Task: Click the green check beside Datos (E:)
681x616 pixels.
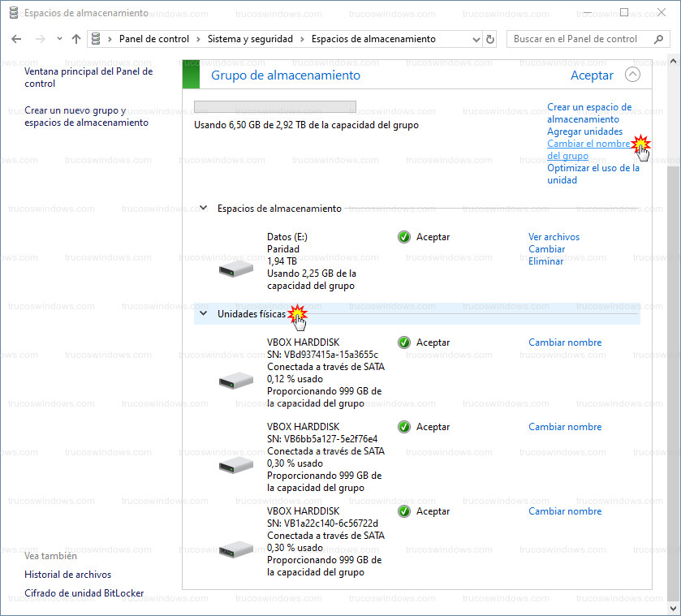Action: coord(404,237)
